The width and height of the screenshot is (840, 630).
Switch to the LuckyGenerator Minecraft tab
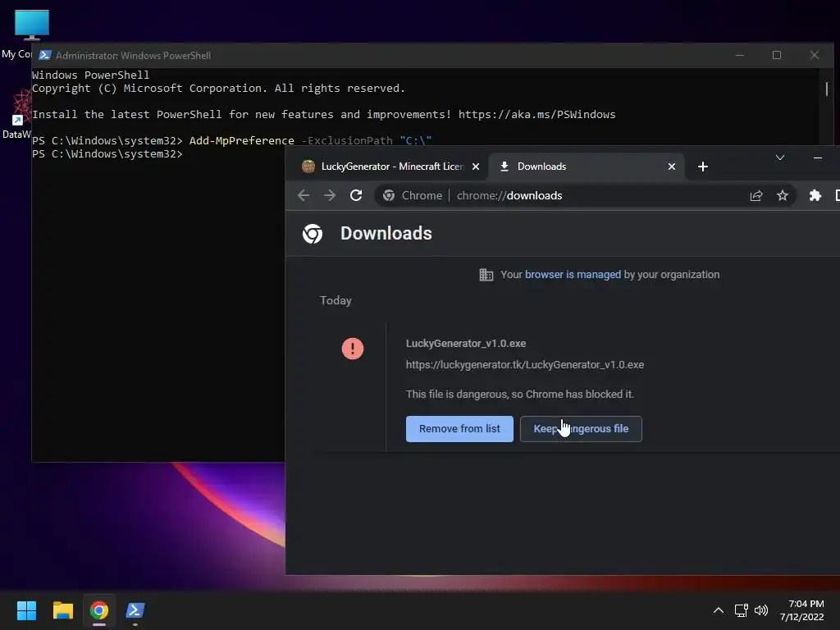click(x=392, y=167)
